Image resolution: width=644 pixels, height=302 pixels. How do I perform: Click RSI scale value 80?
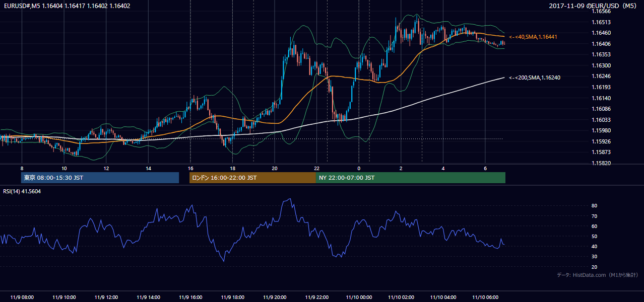tap(595, 206)
